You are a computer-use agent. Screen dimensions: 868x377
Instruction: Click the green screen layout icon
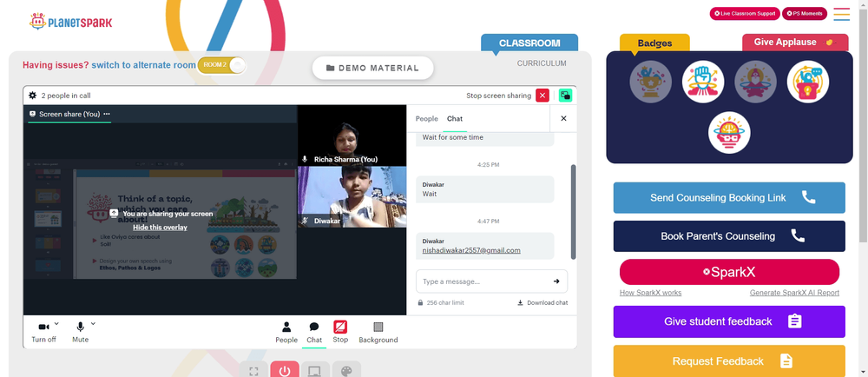point(565,96)
